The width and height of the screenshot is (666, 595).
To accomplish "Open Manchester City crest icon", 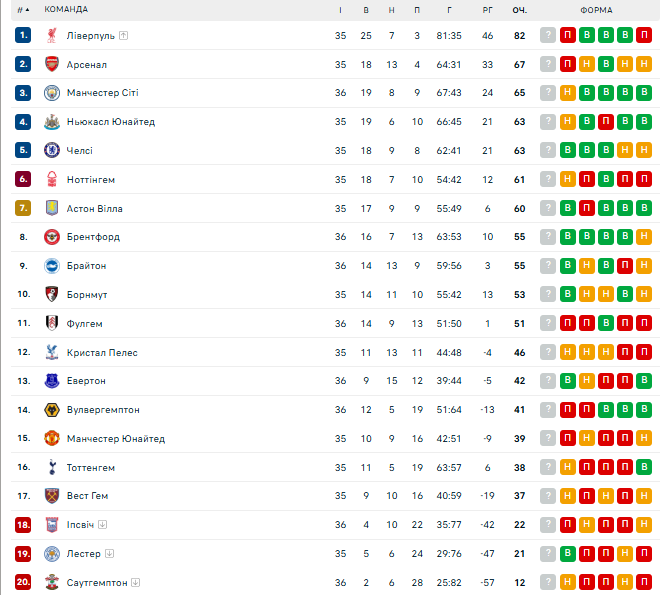I will coord(52,93).
